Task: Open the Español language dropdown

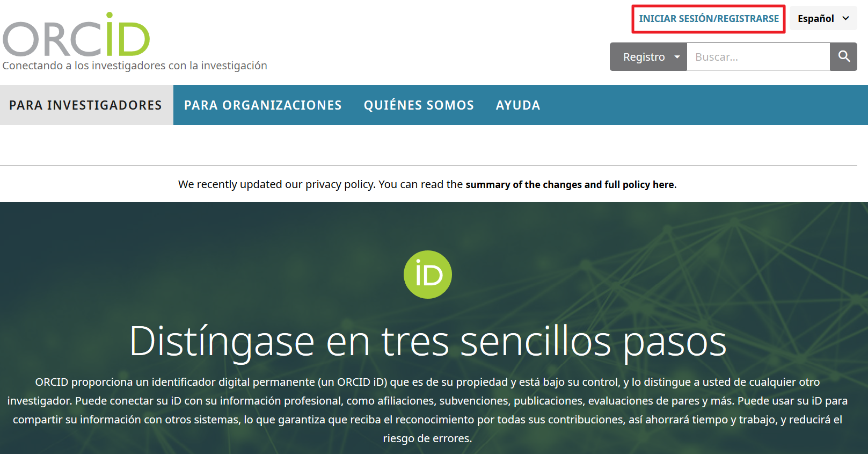Action: 823,19
